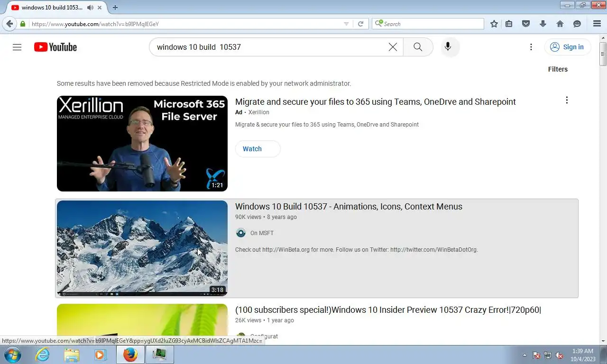Image resolution: width=607 pixels, height=364 pixels.
Task: Open the YouTube guide hamburger menu
Action: [x=17, y=47]
